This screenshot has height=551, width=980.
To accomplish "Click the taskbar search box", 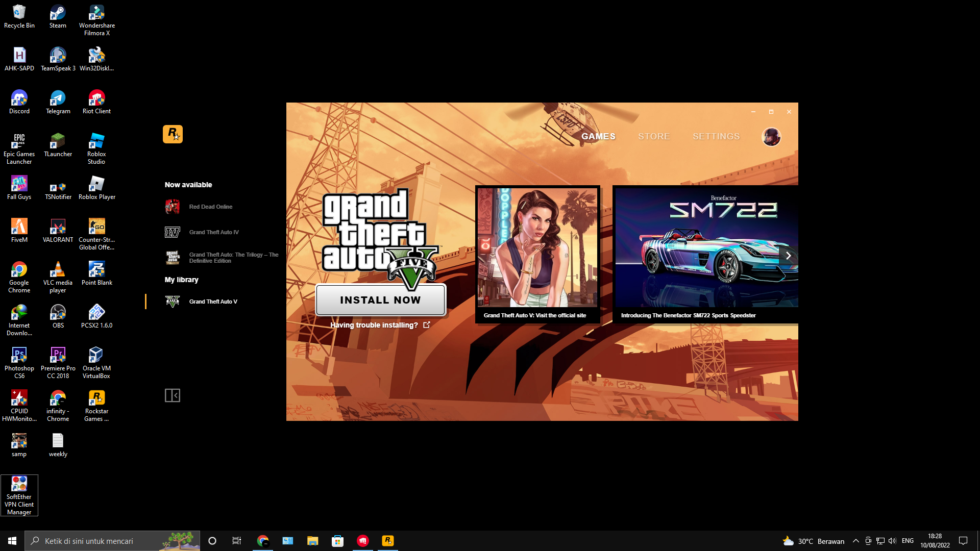I will point(112,541).
